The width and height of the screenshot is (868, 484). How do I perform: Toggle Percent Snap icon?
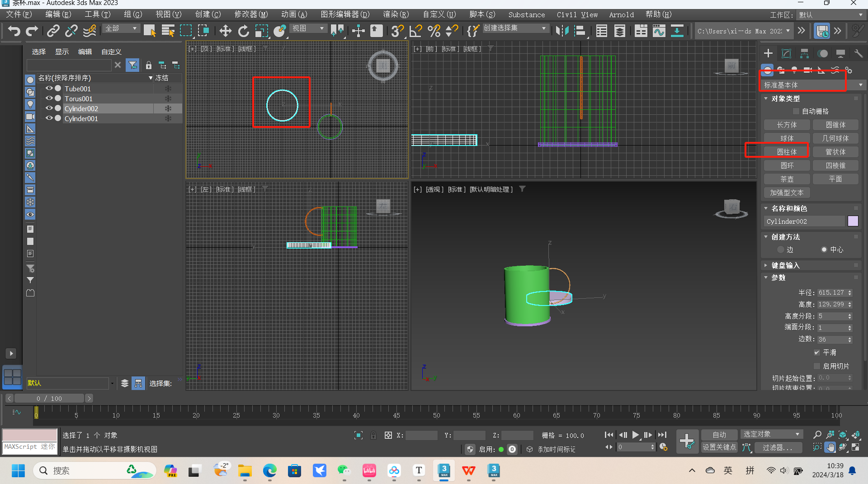click(x=434, y=31)
